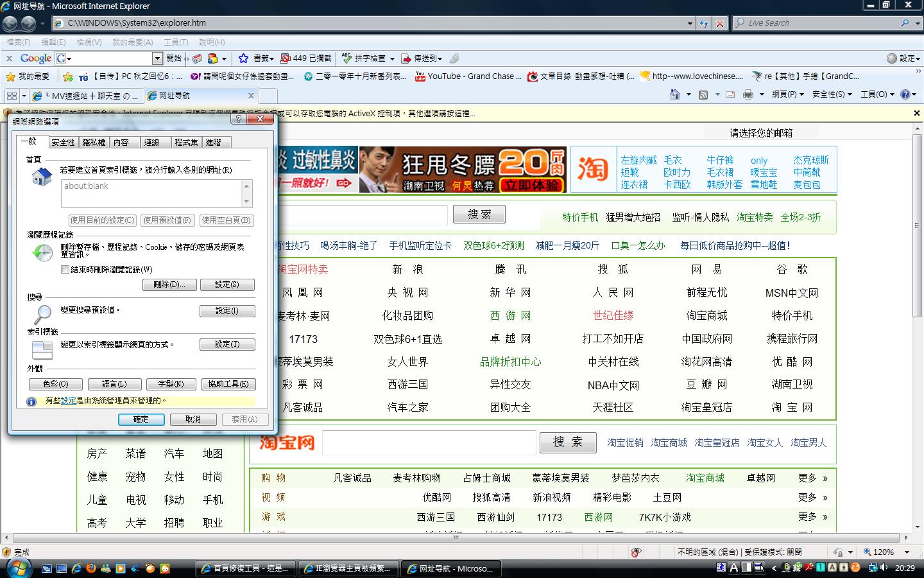Click the Home icon in command bar
Image resolution: width=924 pixels, height=578 pixels.
674,94
